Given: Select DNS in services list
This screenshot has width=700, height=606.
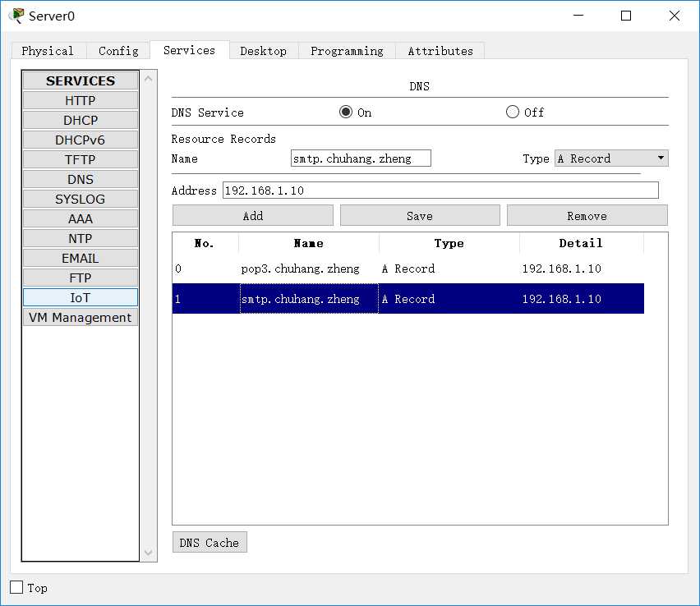Looking at the screenshot, I should click(81, 179).
